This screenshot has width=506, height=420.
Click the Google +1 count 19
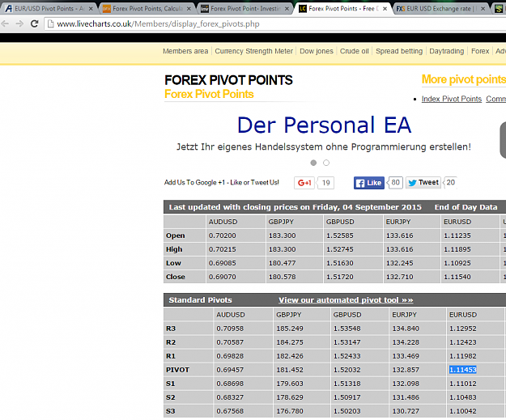point(325,183)
